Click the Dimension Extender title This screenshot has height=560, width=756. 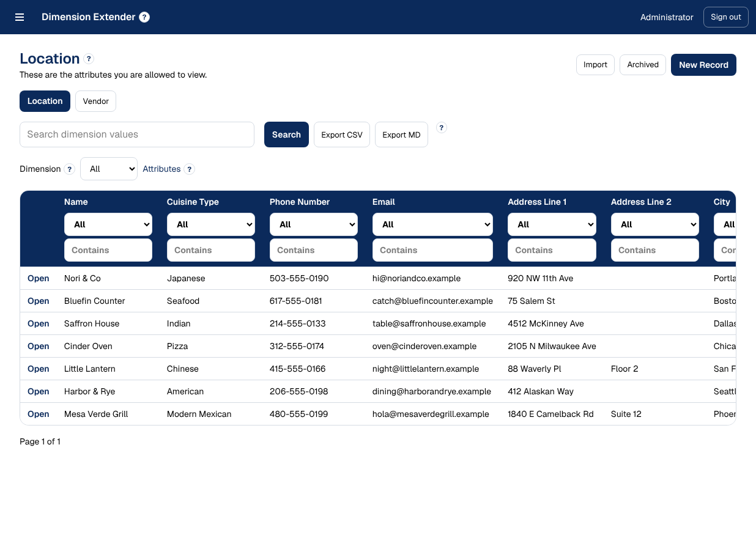click(x=88, y=17)
